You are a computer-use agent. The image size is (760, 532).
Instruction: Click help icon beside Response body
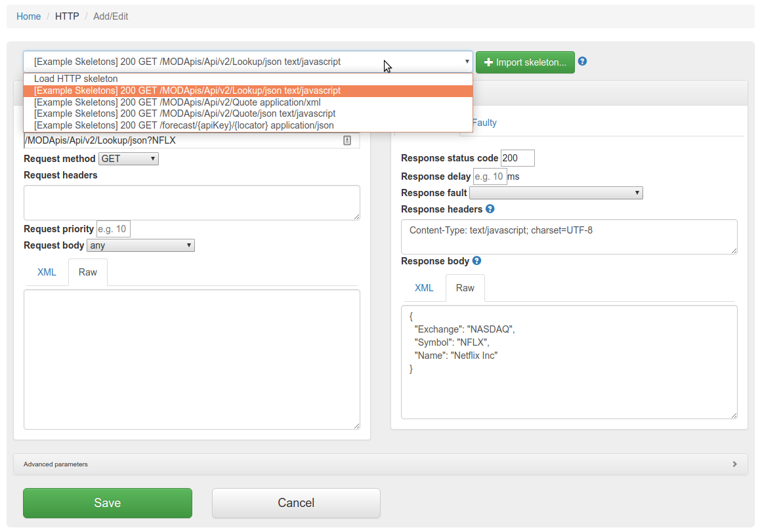click(x=476, y=261)
